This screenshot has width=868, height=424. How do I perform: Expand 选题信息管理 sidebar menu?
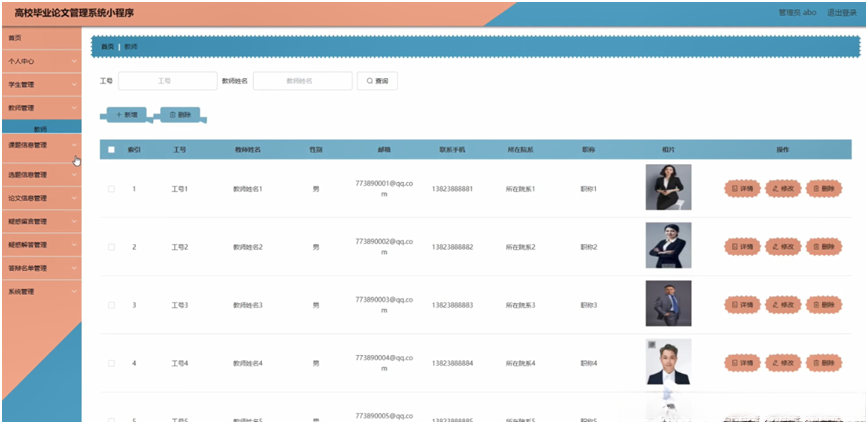click(42, 175)
